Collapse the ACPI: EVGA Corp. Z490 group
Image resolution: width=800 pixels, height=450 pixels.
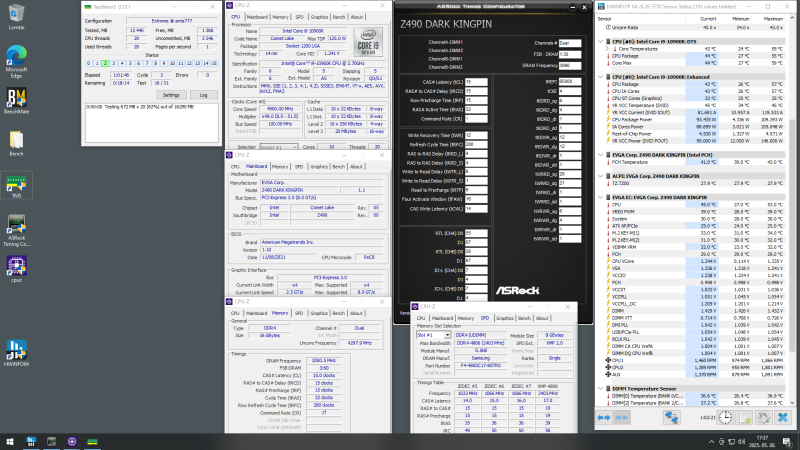(601, 176)
